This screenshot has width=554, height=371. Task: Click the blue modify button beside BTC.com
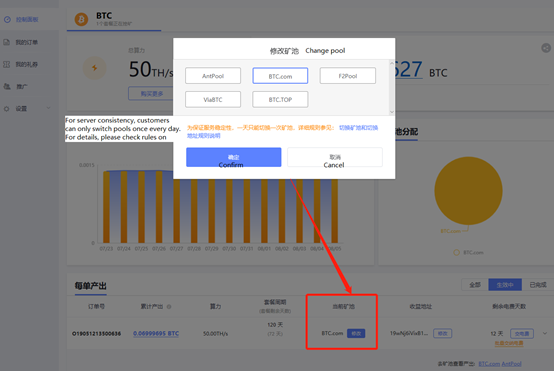(x=356, y=333)
